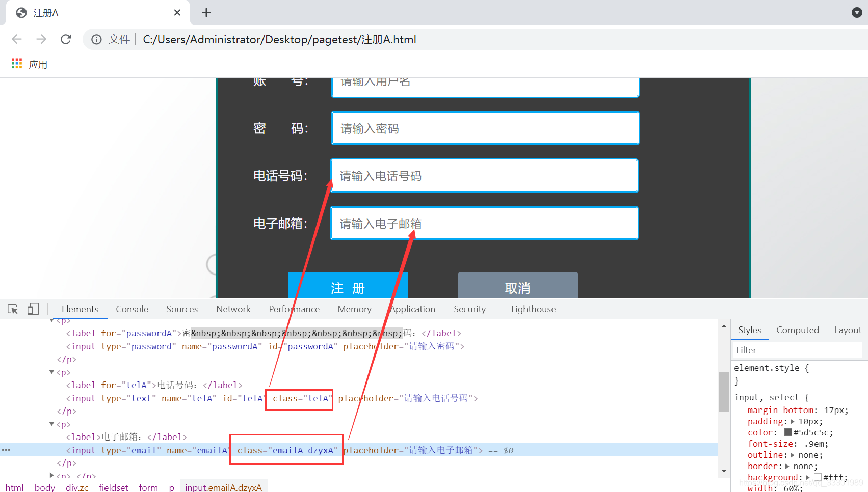Click the 注册 register button
Viewport: 868px width, 492px height.
(348, 285)
